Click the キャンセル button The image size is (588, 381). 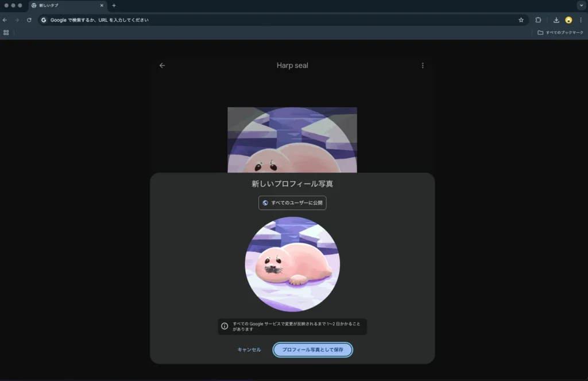point(249,349)
